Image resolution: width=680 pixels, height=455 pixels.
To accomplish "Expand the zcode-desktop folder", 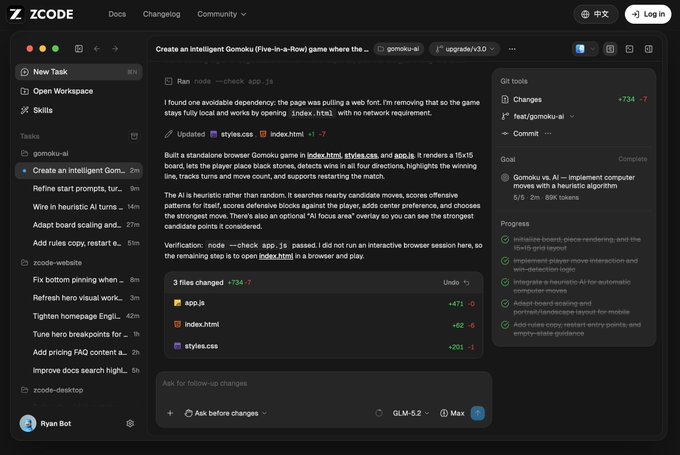I will [52, 390].
